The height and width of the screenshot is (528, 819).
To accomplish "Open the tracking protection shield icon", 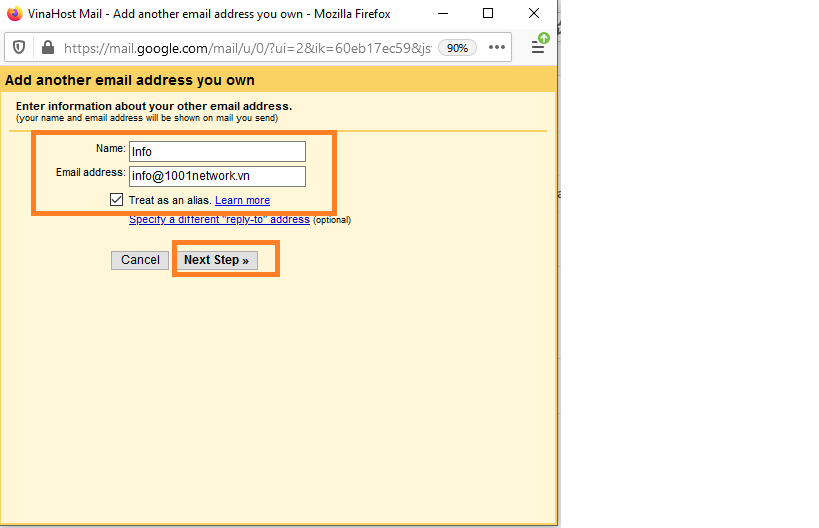I will pyautogui.click(x=19, y=48).
